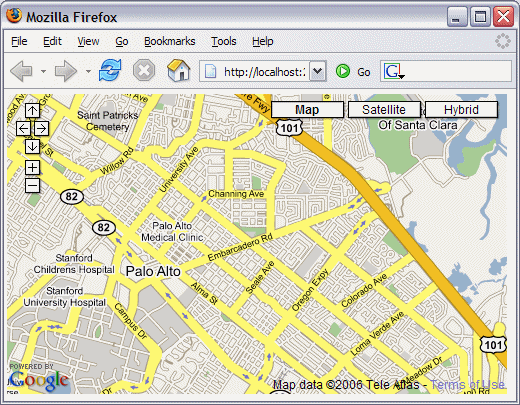
Task: Click the green Go icon
Action: [343, 71]
